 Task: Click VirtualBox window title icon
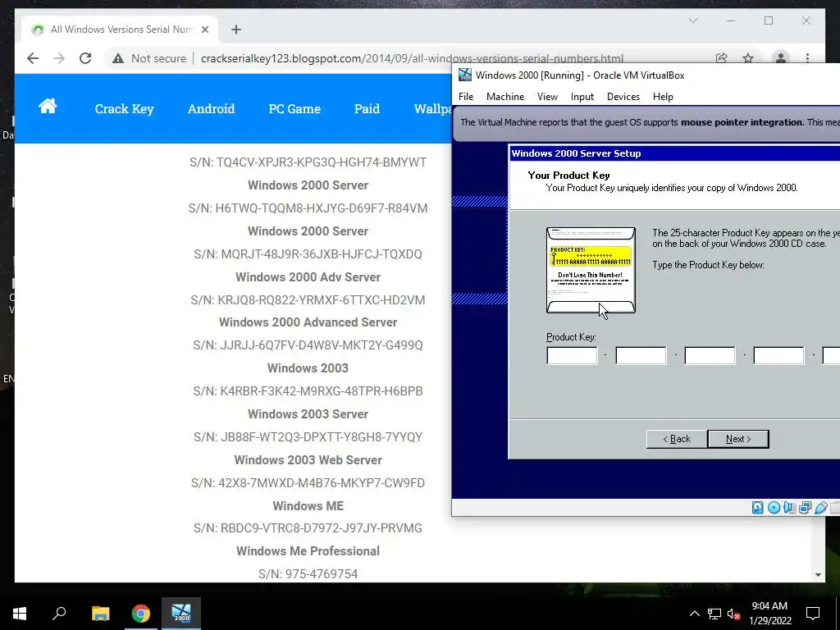click(x=465, y=75)
